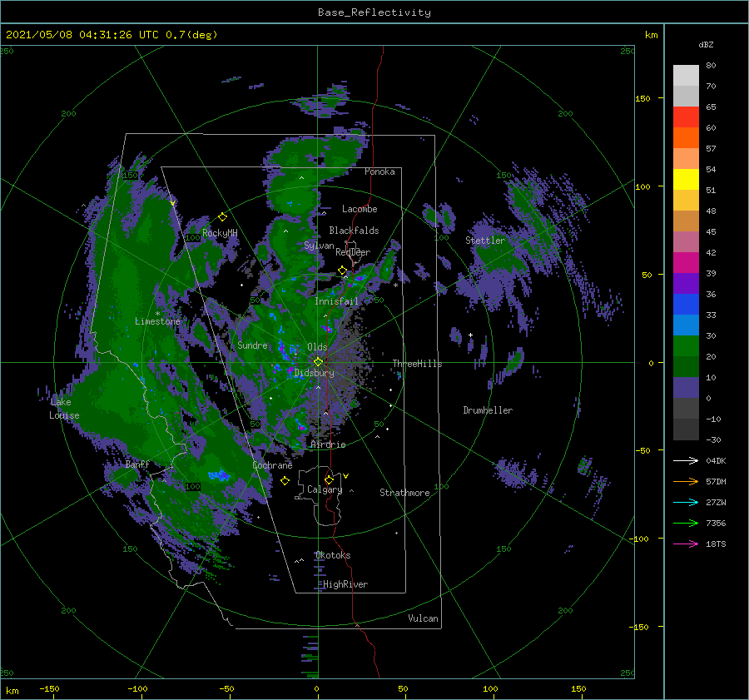Image resolution: width=749 pixels, height=700 pixels.
Task: Click the yellow diamond marker below RedDeer
Action: pos(343,271)
